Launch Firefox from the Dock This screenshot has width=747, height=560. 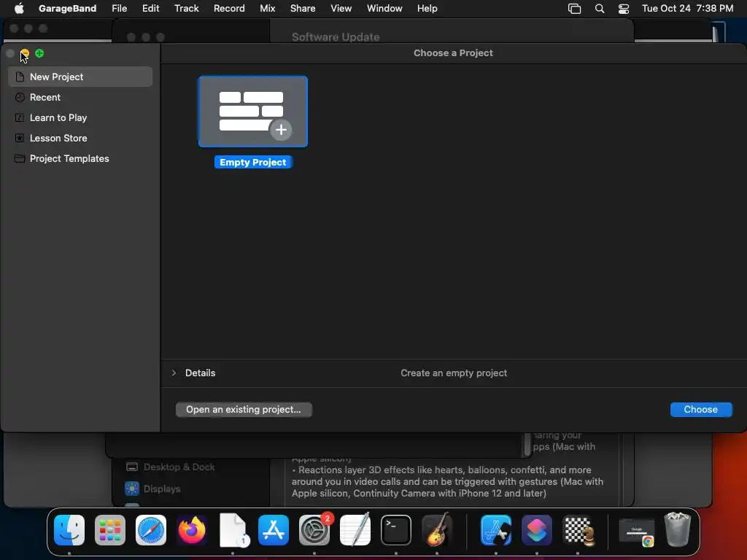coord(192,529)
